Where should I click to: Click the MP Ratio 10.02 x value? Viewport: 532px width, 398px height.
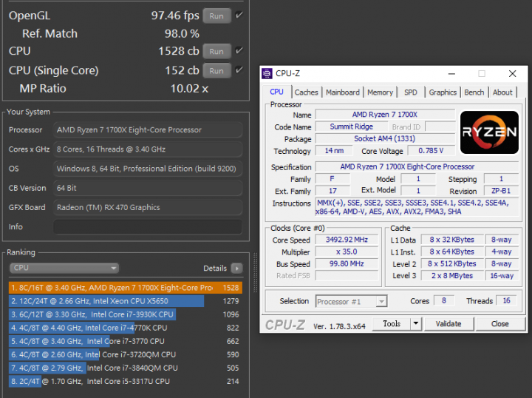pyautogui.click(x=189, y=89)
